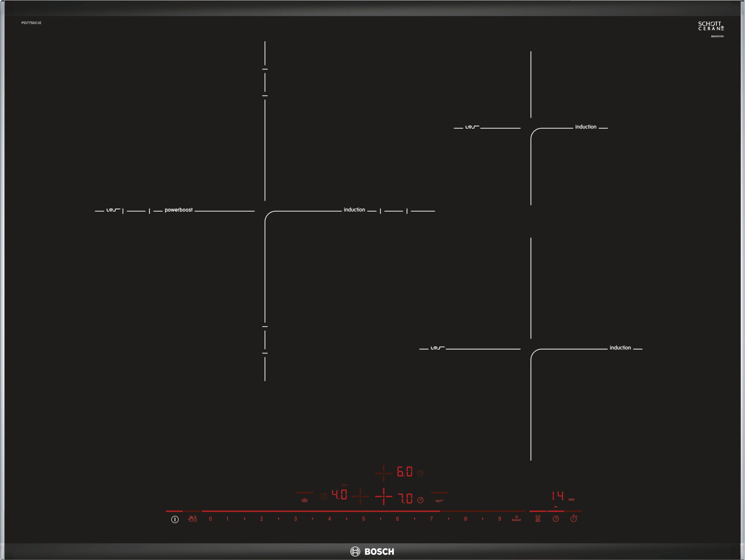Select the bright cross zone selector beside 7.0

pyautogui.click(x=384, y=496)
